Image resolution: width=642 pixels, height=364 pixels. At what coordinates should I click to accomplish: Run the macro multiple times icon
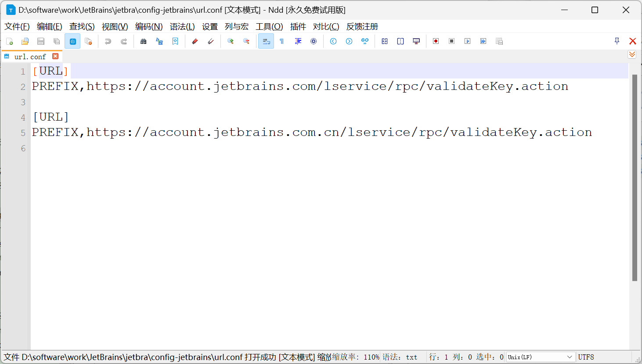click(x=483, y=41)
